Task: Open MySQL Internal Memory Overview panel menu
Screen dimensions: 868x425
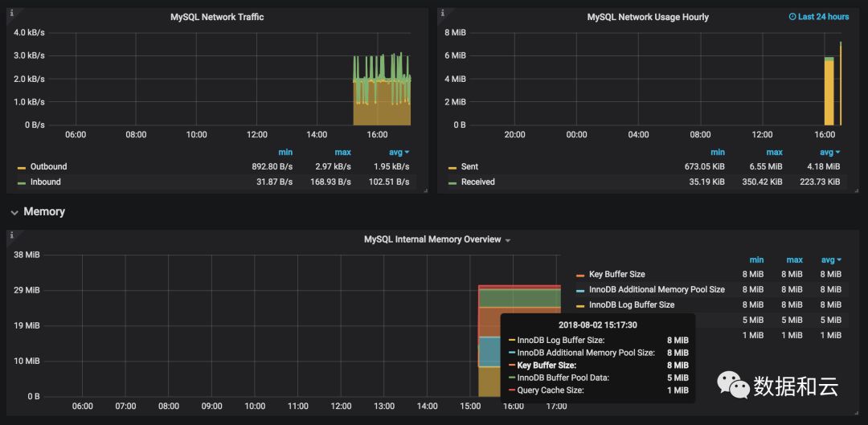Action: tap(437, 239)
